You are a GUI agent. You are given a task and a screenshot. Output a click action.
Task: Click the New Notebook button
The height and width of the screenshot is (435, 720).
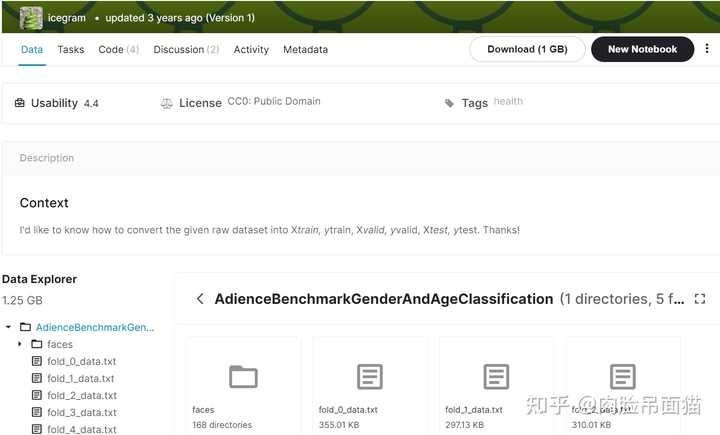coord(642,49)
